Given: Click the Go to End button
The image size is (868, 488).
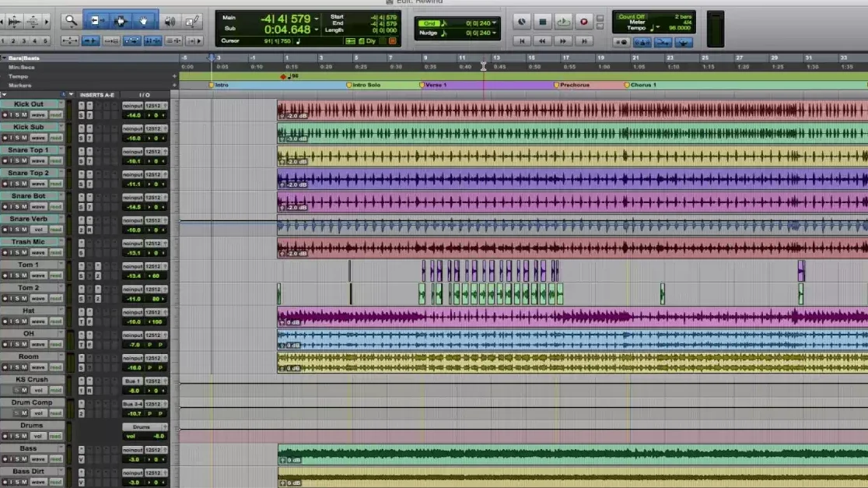Looking at the screenshot, I should (583, 40).
